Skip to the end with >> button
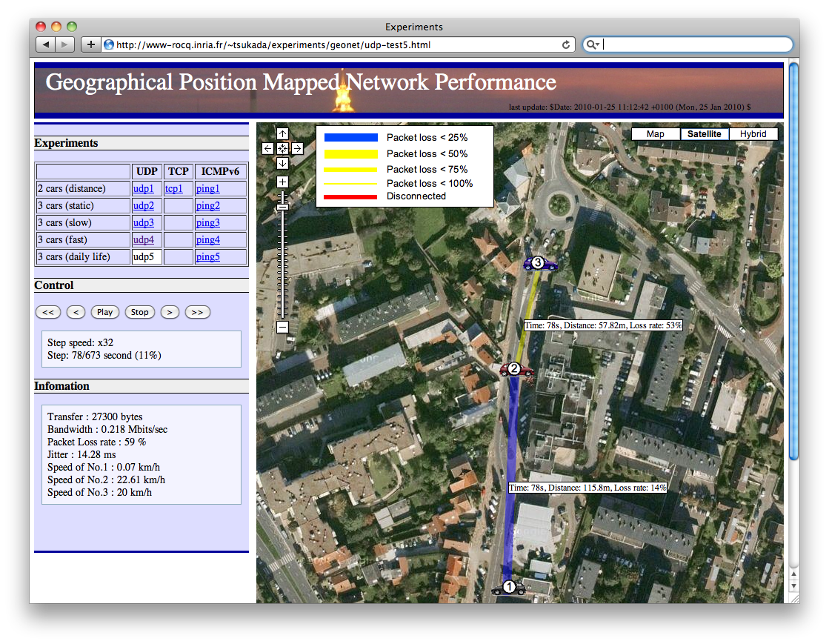This screenshot has height=644, width=829. pos(197,312)
